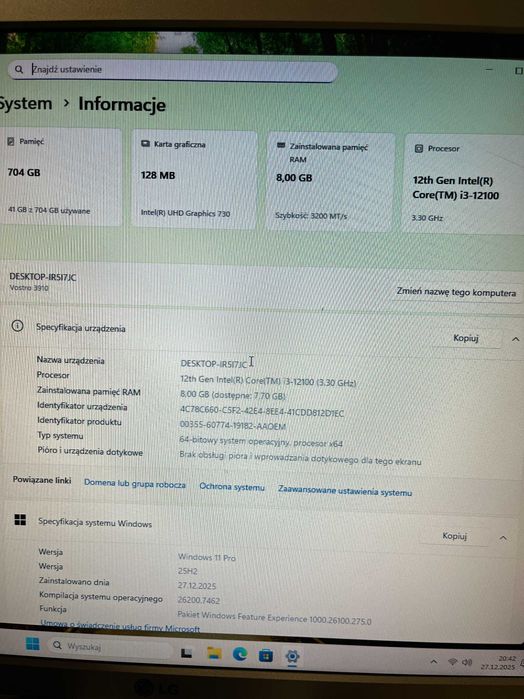
Task: Click the info icon by Specyfikacja urządzenia
Action: (x=17, y=326)
